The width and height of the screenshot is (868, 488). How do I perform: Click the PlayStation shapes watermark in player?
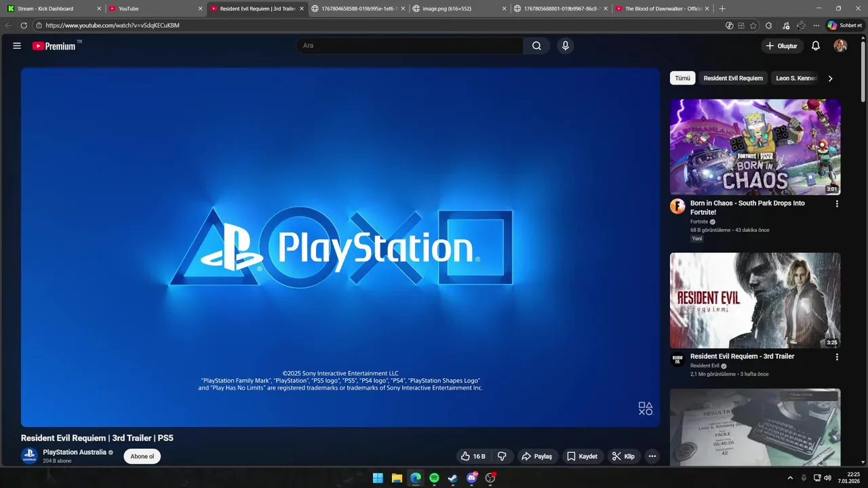(646, 408)
